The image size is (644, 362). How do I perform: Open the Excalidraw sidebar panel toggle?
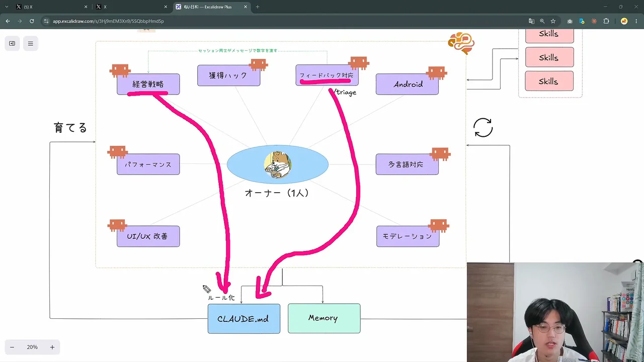coord(12,43)
